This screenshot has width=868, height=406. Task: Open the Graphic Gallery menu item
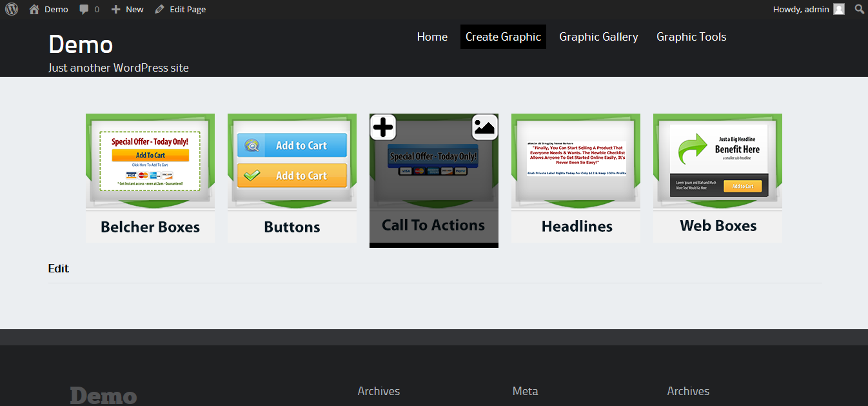point(598,37)
